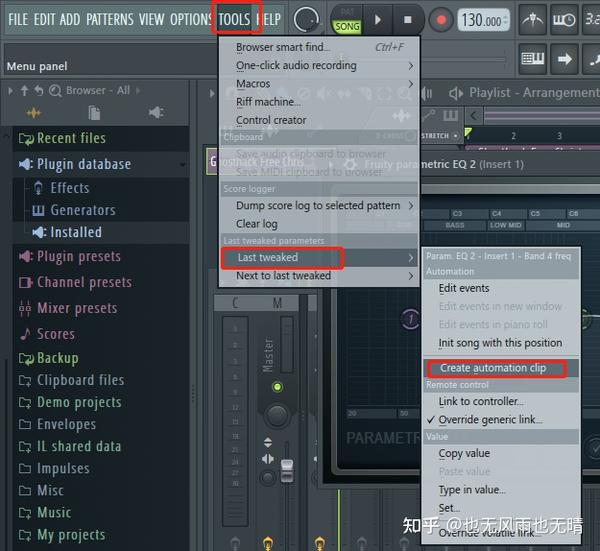Open the ADD menu
Viewport: 600px width, 551px height.
(x=70, y=19)
